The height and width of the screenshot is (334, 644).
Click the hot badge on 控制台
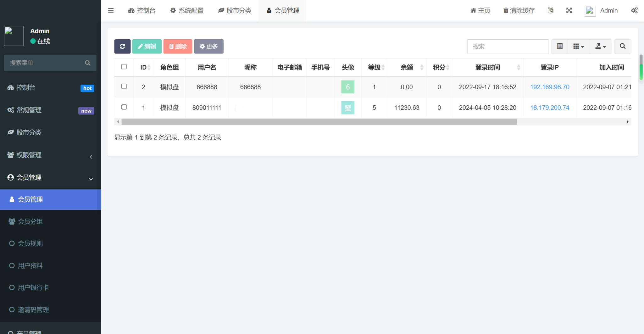[87, 88]
